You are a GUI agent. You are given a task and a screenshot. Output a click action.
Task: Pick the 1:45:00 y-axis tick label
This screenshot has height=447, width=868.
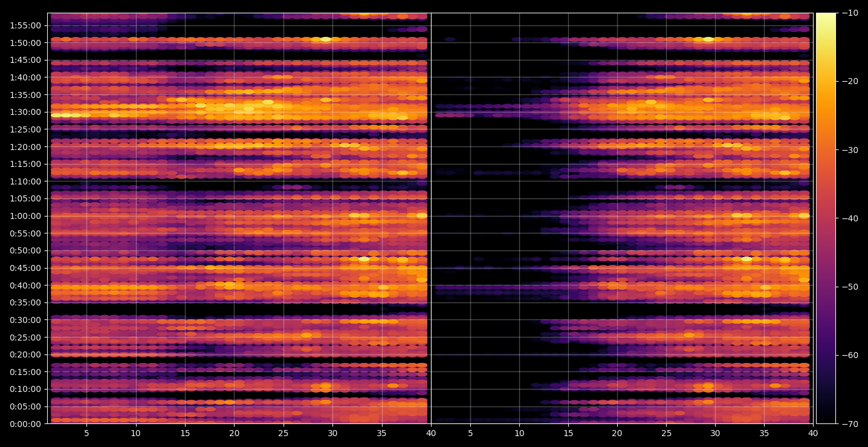[25, 60]
